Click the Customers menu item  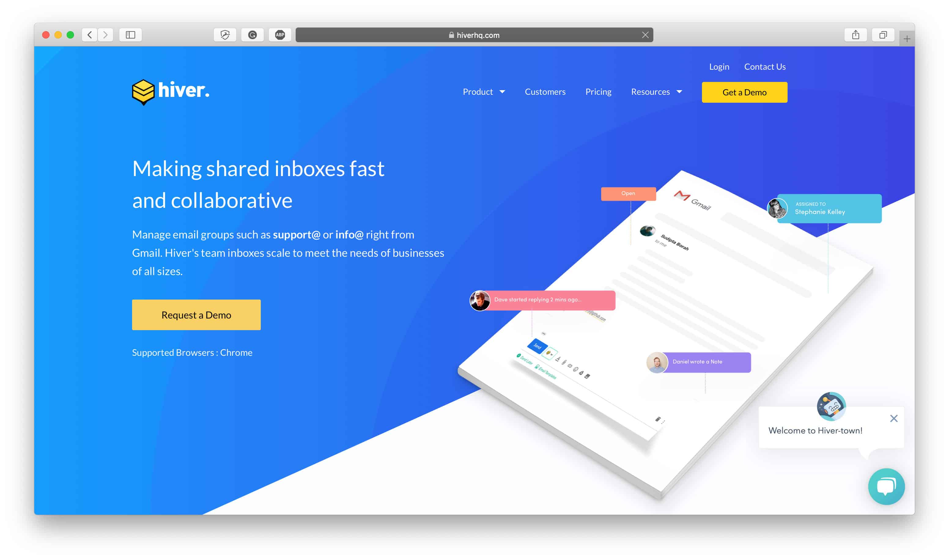point(545,92)
